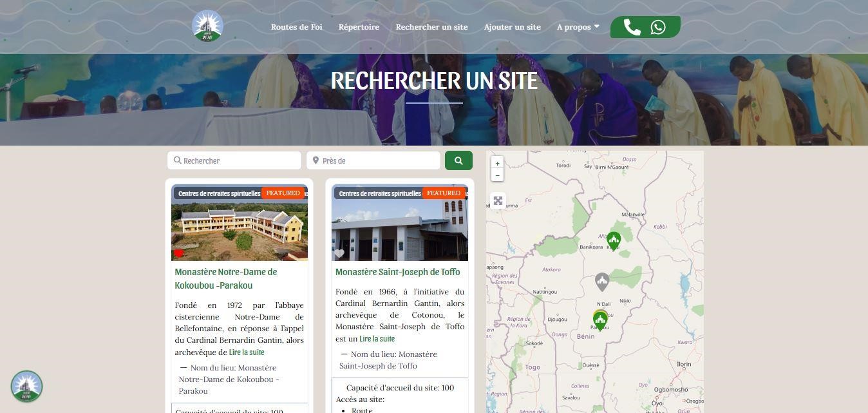Open the Ajouter un site page
This screenshot has width=868, height=413.
512,27
